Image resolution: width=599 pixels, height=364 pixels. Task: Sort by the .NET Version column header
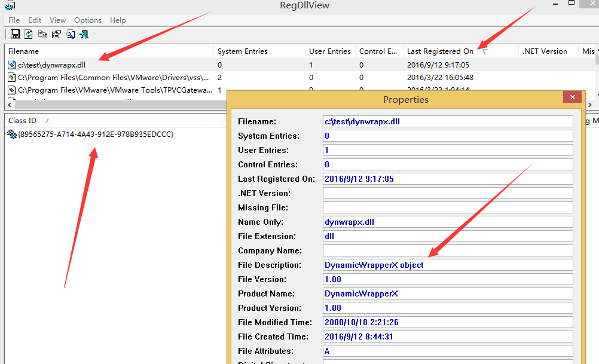point(548,51)
